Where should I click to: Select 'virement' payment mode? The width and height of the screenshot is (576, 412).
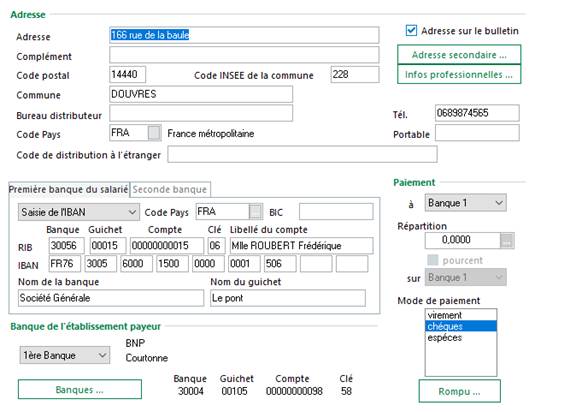461,315
